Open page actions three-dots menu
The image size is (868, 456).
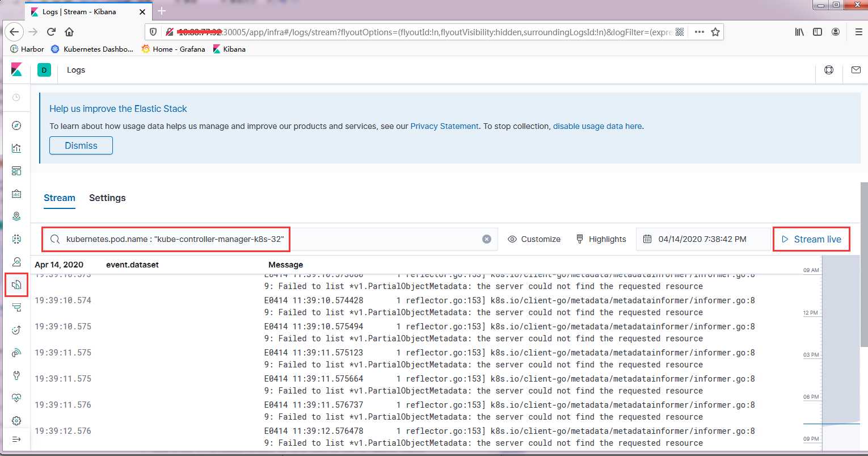[700, 32]
